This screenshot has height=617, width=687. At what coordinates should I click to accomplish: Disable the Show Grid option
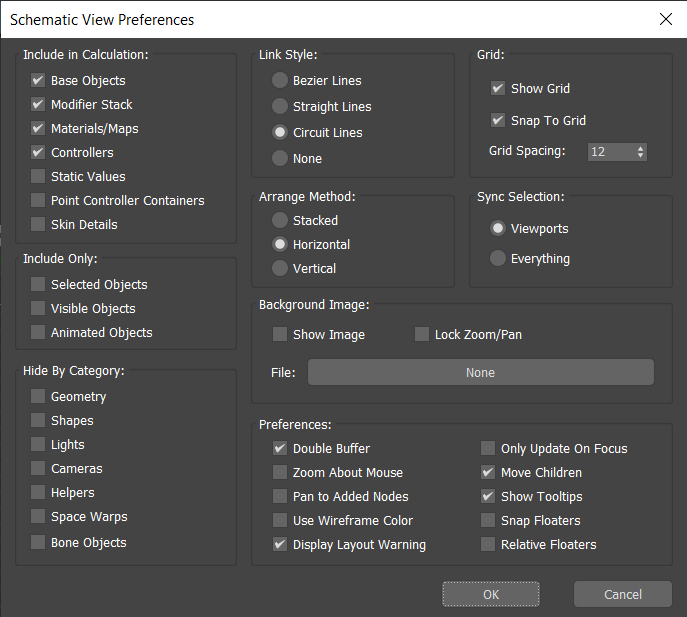click(x=498, y=89)
